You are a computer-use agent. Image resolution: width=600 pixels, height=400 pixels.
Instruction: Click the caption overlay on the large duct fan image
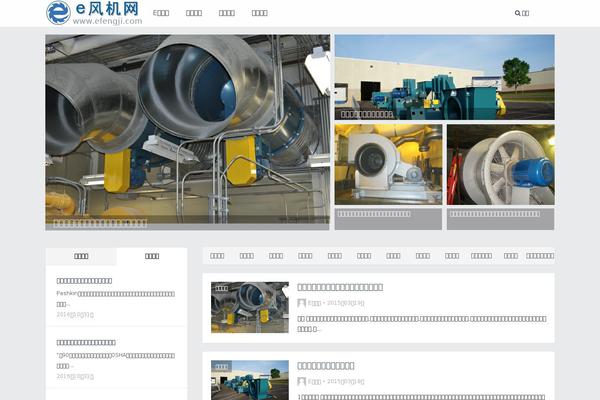click(100, 223)
